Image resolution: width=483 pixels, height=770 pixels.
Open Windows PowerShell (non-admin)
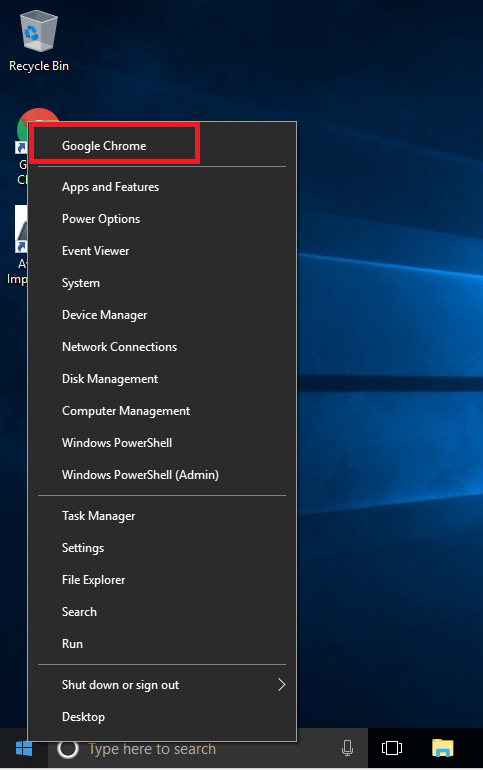[x=162, y=443]
